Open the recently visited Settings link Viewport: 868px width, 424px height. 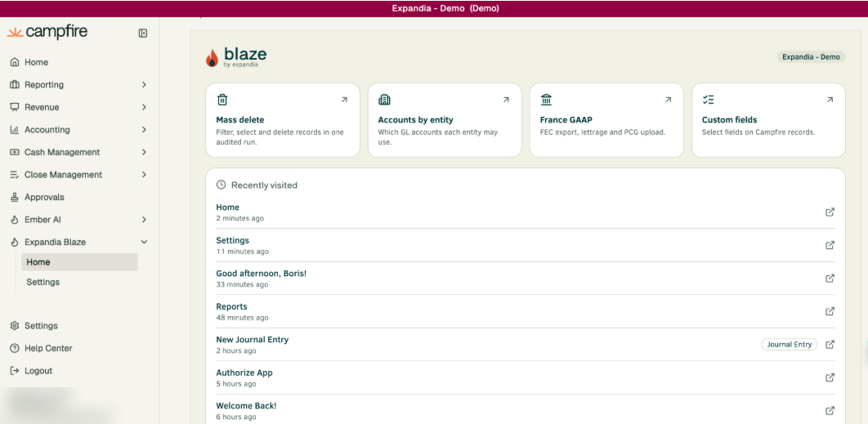[x=232, y=240]
